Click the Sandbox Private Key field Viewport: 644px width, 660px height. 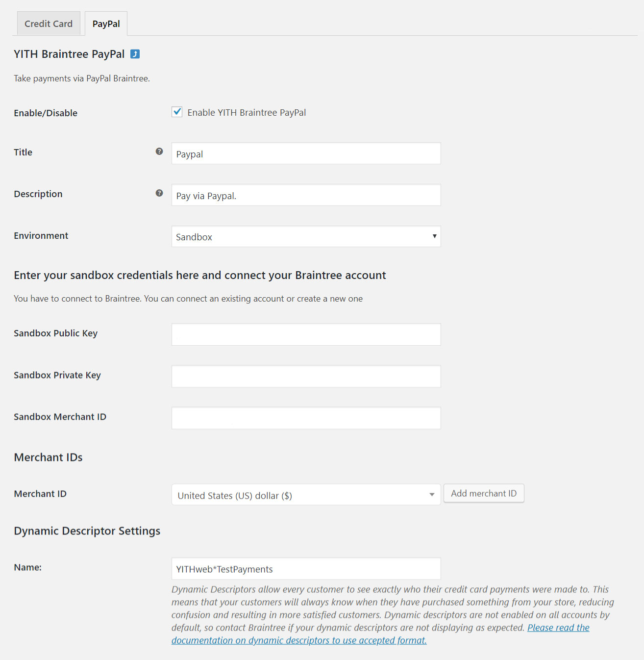coord(306,376)
